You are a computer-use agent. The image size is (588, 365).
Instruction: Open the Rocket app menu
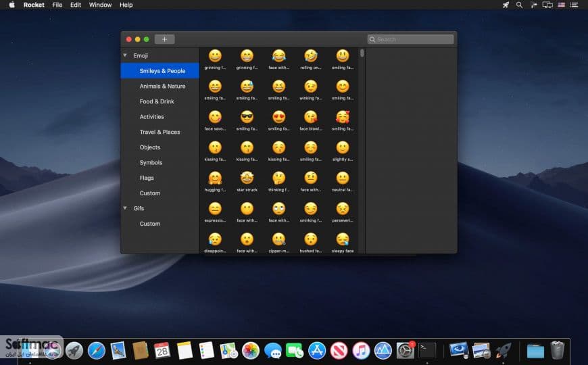pyautogui.click(x=34, y=5)
